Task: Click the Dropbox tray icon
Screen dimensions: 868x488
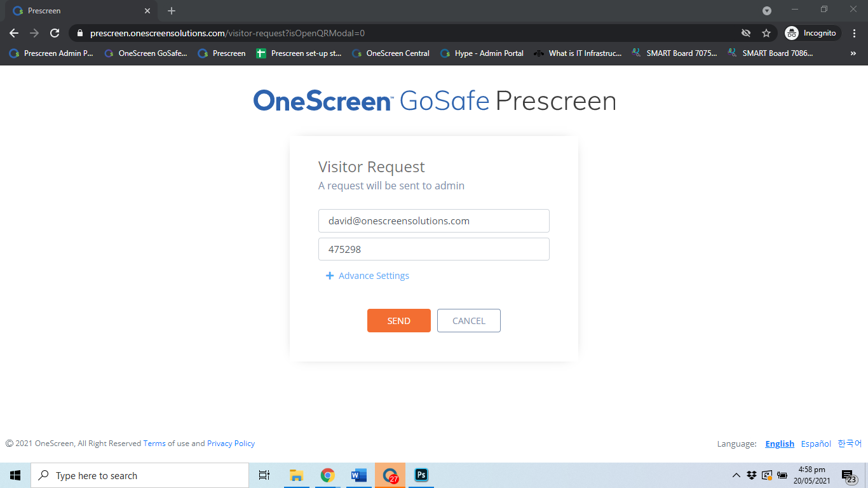Action: click(752, 475)
